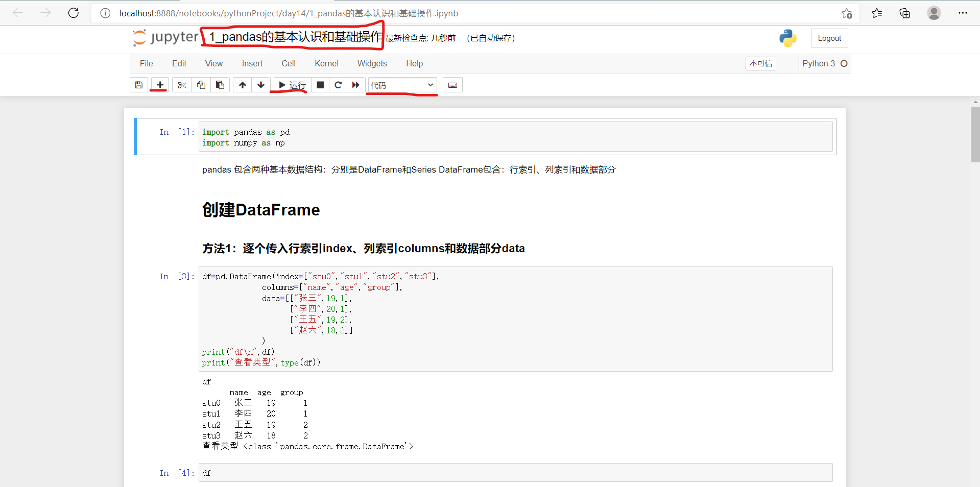
Task: Insert a new cell below with the plus icon
Action: pyautogui.click(x=160, y=85)
